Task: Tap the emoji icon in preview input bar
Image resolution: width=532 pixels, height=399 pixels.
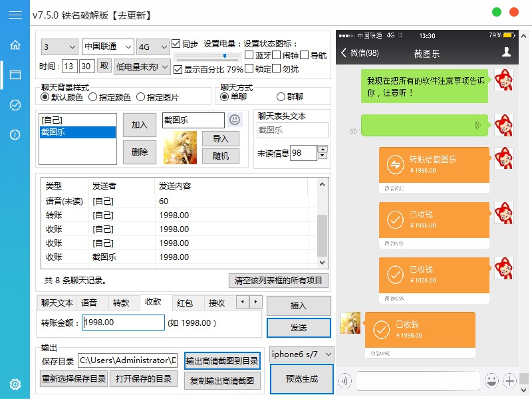Action: [491, 381]
